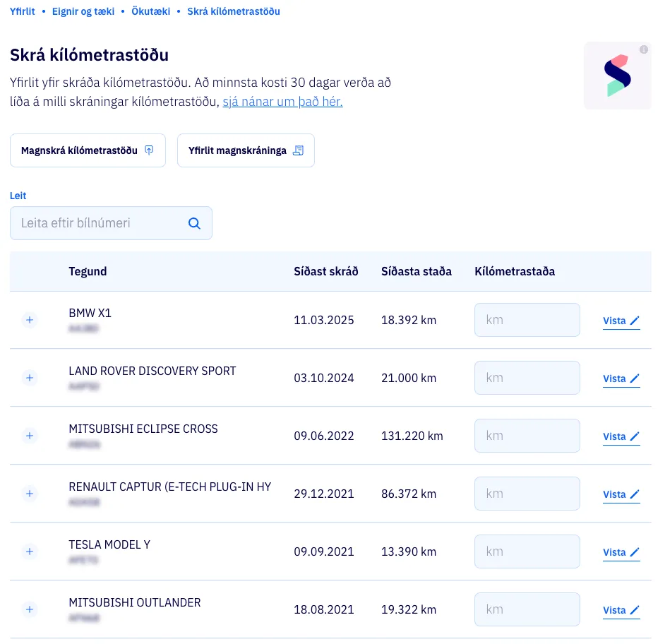Expand the Renault Captur row

(x=30, y=494)
